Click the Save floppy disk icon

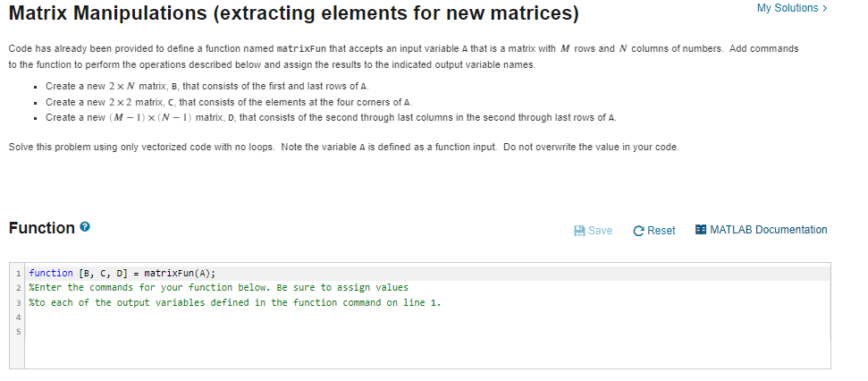click(x=579, y=231)
